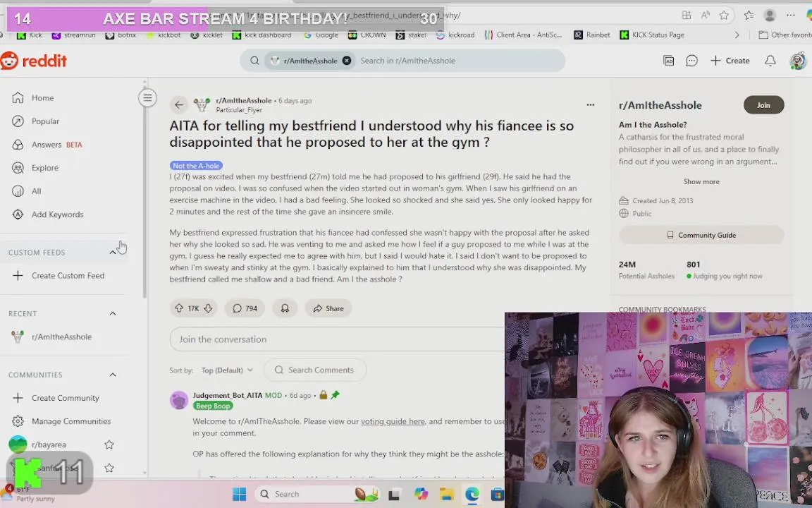The width and height of the screenshot is (812, 508).
Task: Open the Community Guide
Action: [x=701, y=236]
